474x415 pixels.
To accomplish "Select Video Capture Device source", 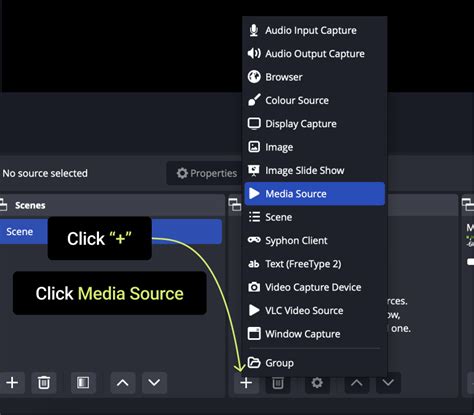I will pyautogui.click(x=315, y=287).
